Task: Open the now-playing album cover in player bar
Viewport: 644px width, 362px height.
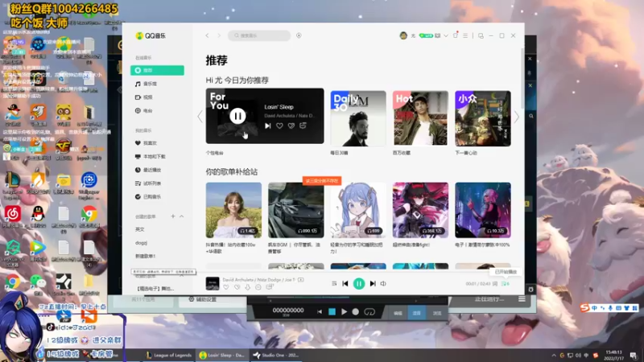Action: tap(213, 284)
